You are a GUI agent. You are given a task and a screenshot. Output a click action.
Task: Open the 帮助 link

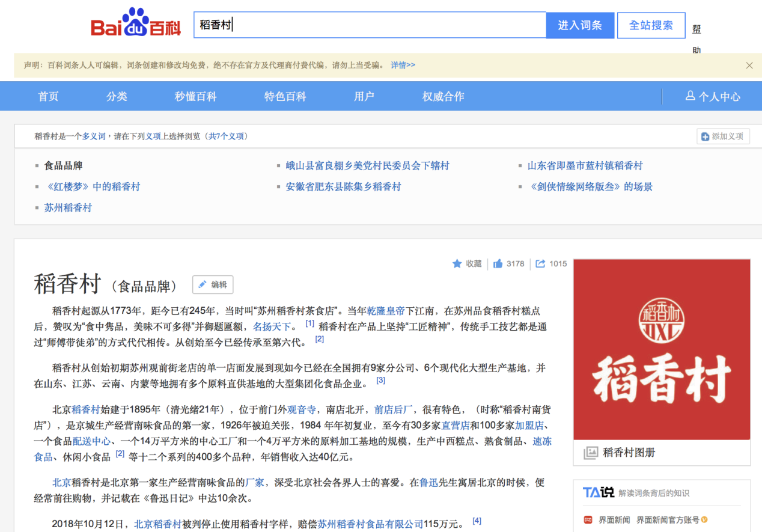pos(696,40)
